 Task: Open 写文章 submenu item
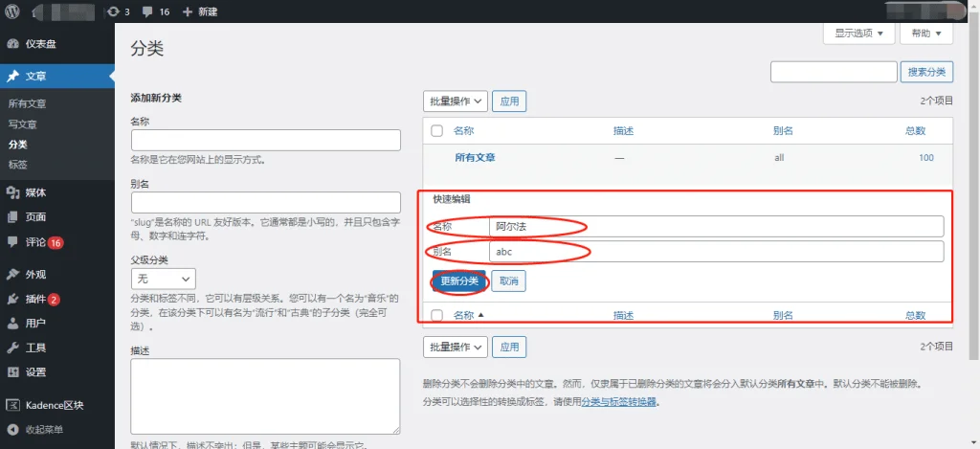coord(23,124)
